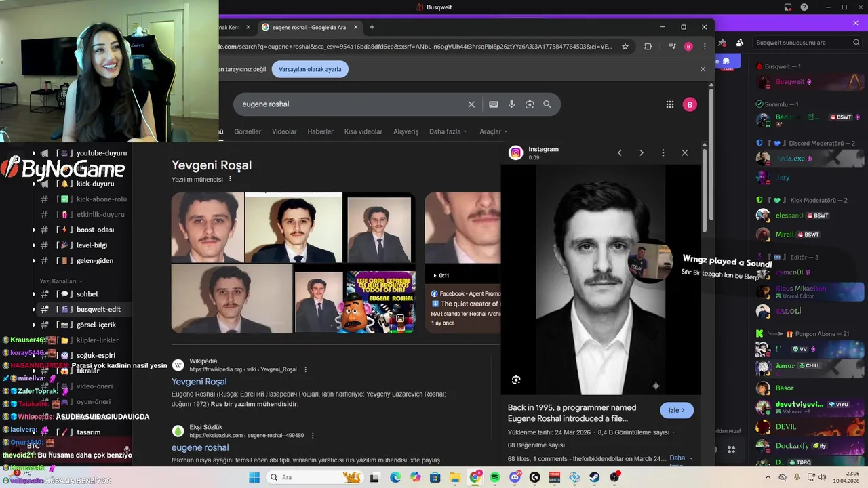Switch to the Kısa videolar tab
Screen dimensions: 868x488
[x=363, y=131]
